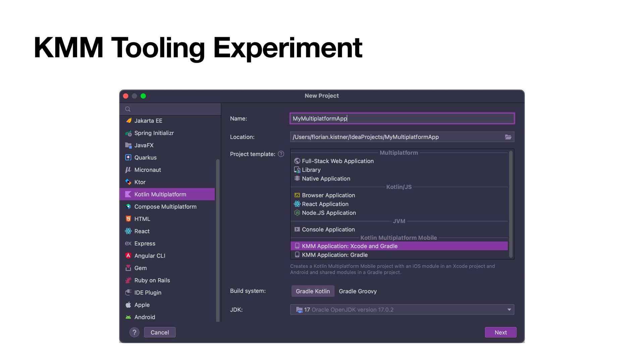644x362 pixels.
Task: Pick the Spring Initializr entry
Action: click(167, 133)
